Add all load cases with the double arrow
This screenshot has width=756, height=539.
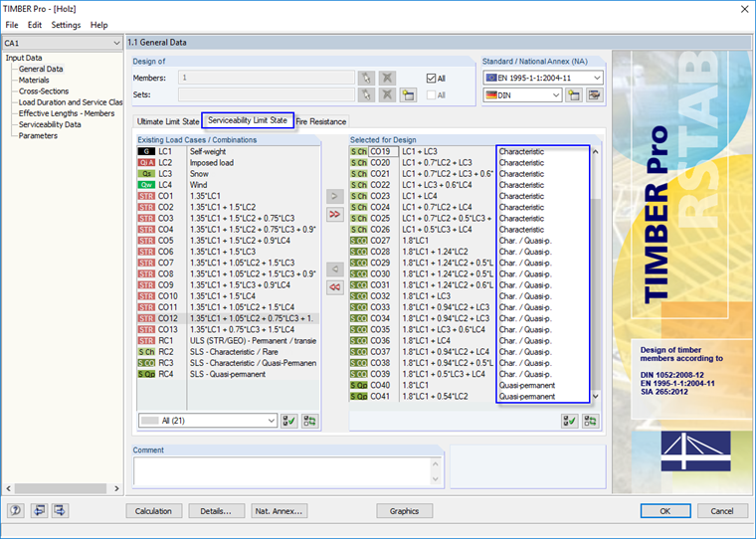(x=334, y=214)
